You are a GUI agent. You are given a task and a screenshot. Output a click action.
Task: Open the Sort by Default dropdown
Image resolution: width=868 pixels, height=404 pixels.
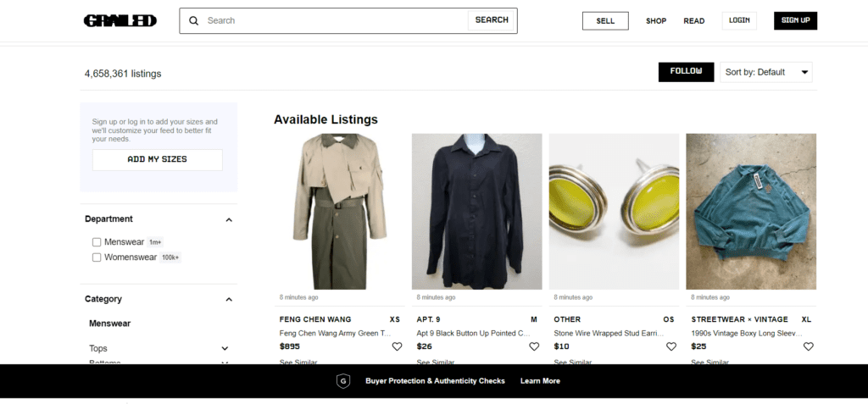pyautogui.click(x=766, y=72)
